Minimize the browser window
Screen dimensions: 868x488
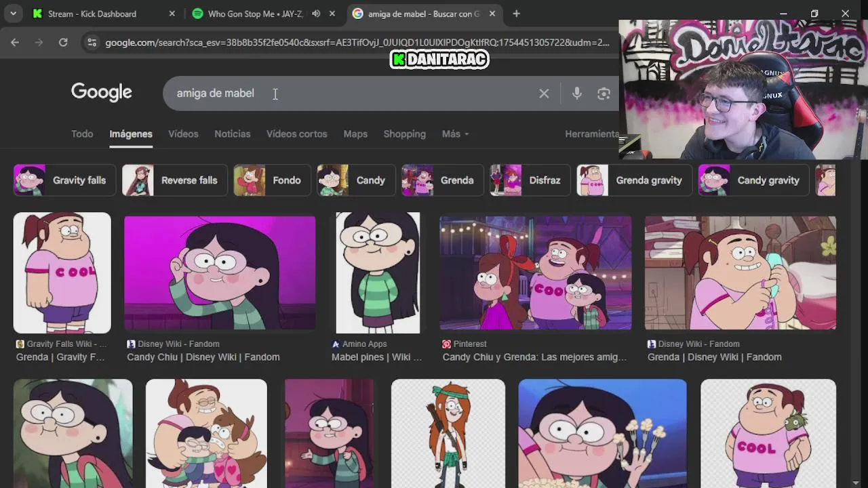[783, 14]
